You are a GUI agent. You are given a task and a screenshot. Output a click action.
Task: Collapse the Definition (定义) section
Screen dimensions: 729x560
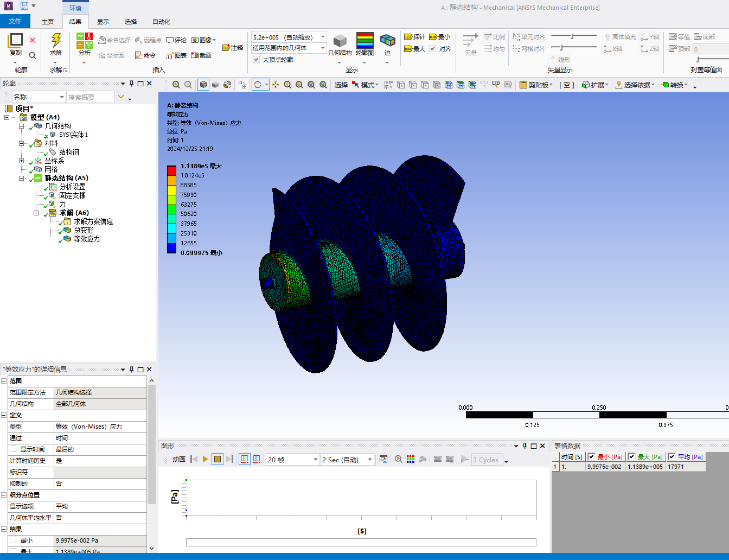click(4, 415)
